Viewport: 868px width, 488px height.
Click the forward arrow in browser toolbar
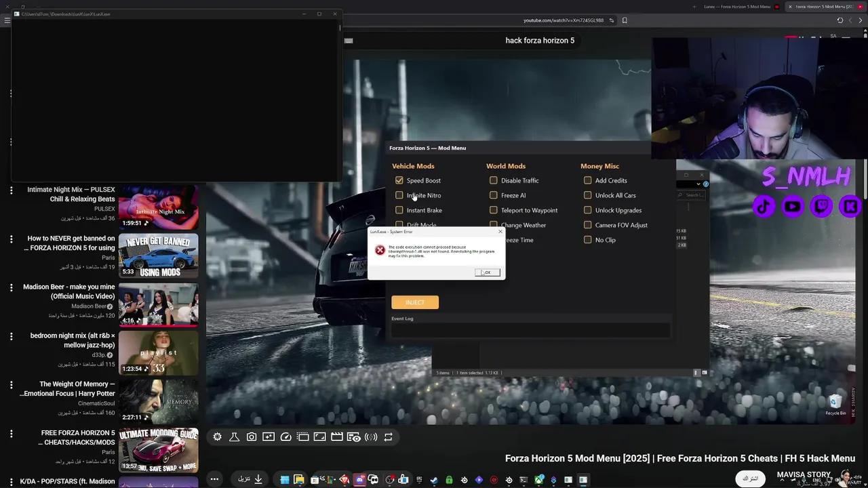(862, 20)
